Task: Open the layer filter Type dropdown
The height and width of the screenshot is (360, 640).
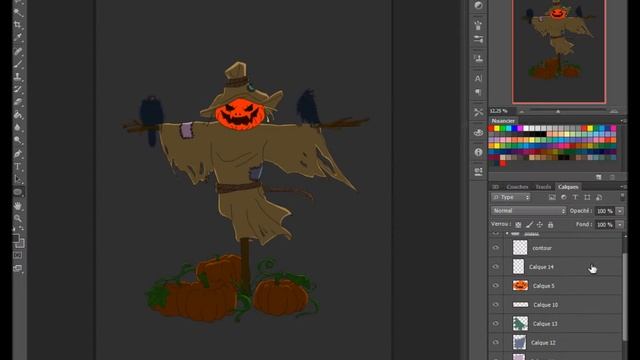Action: click(x=511, y=197)
